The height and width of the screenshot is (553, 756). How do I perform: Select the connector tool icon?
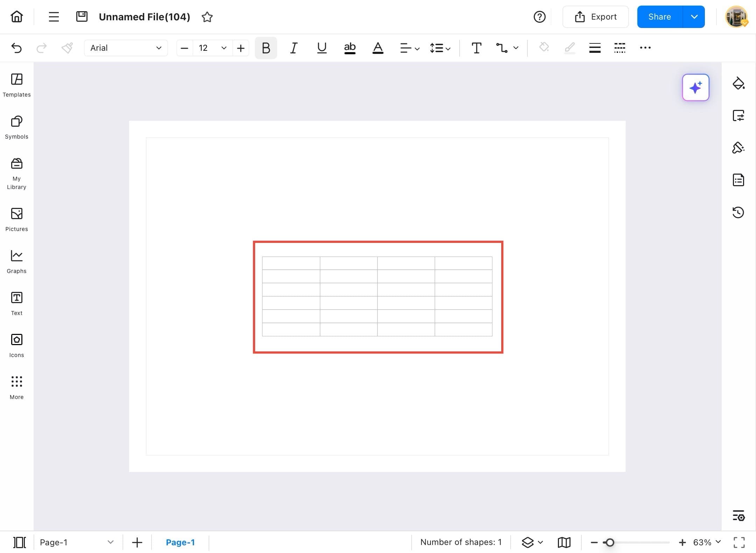point(502,48)
